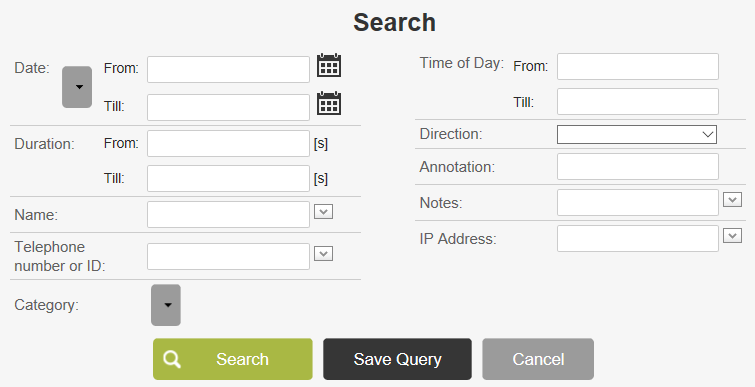This screenshot has height=387, width=755.
Task: Focus the Name input field
Action: tap(228, 215)
